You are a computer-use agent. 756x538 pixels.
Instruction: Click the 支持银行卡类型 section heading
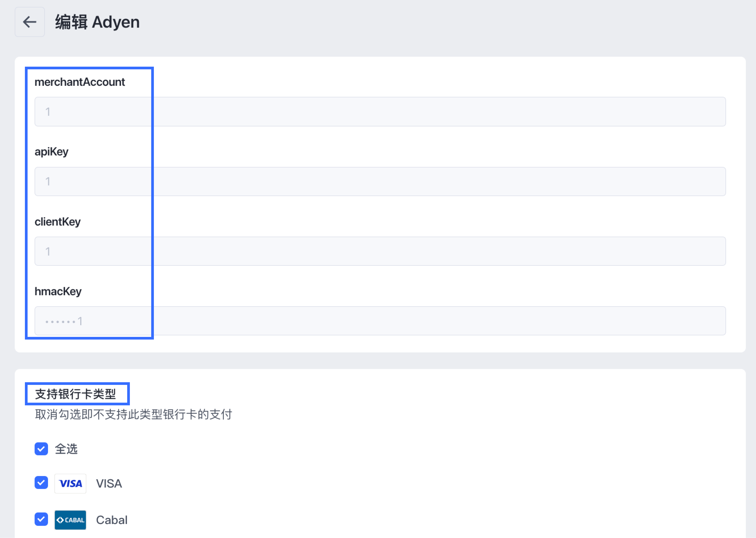tap(76, 394)
